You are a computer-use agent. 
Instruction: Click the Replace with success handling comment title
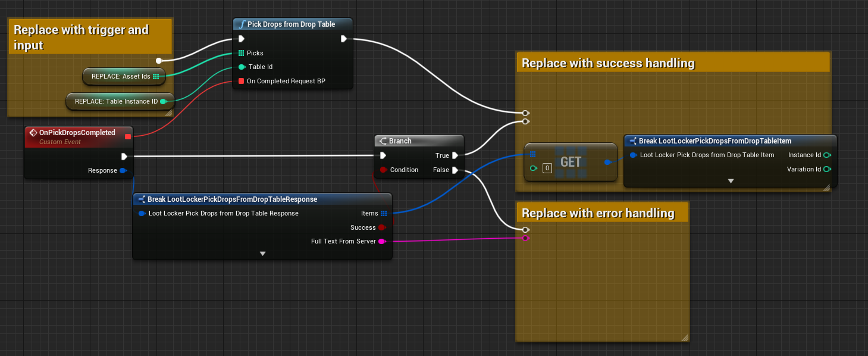coord(608,63)
